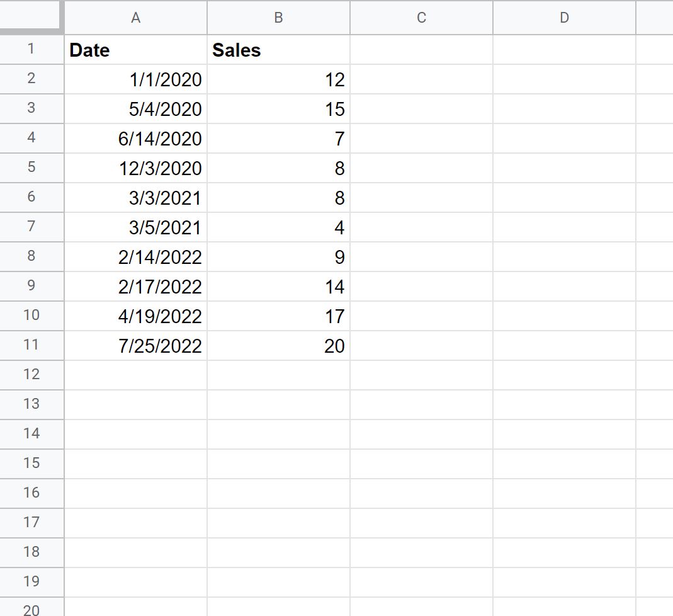This screenshot has height=616, width=673.
Task: Click the cell with sales value 20
Action: pyautogui.click(x=278, y=345)
